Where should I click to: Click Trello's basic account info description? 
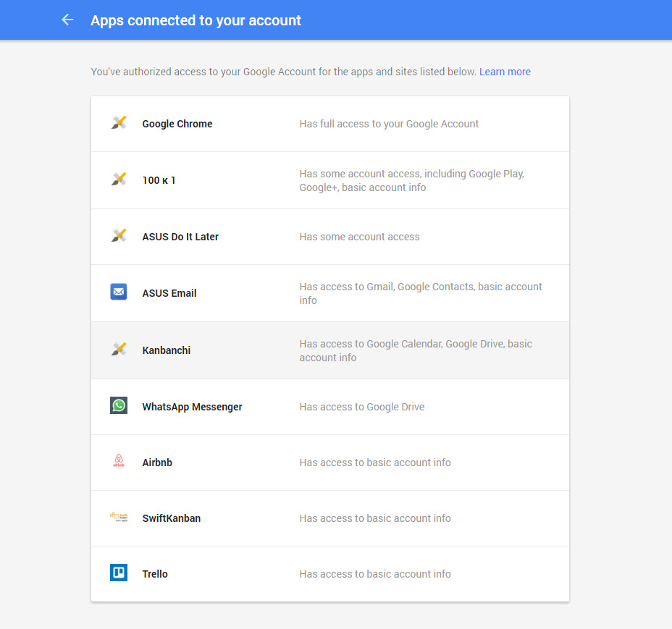point(375,574)
